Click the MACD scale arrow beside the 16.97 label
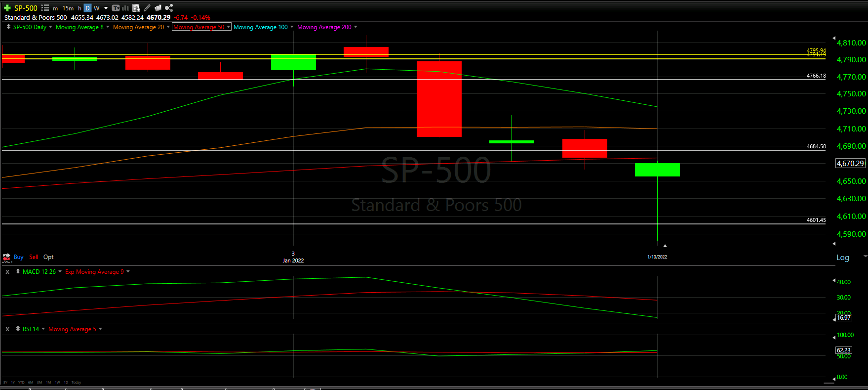Screen dimensions: 868x390 click(x=834, y=319)
